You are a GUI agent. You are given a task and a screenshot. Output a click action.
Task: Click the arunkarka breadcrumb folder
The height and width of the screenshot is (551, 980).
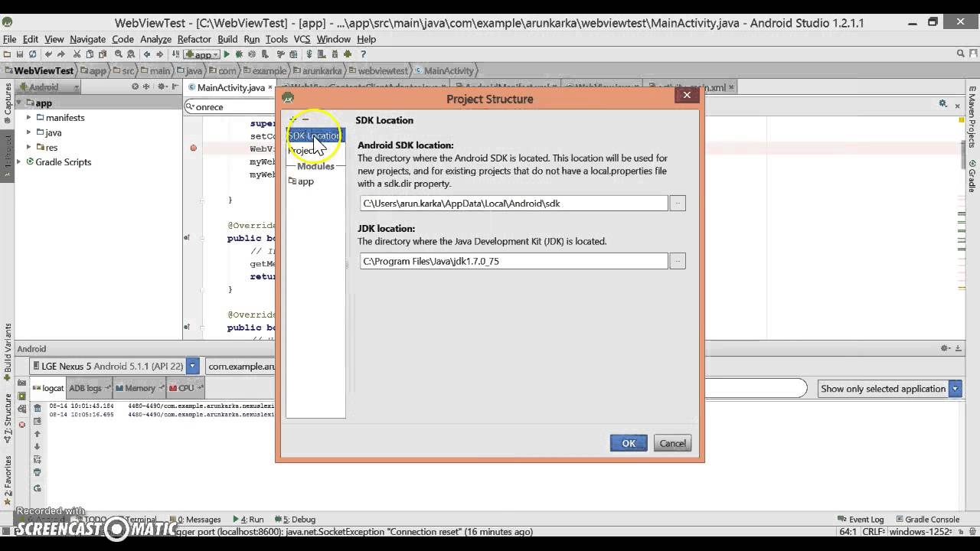[316, 70]
